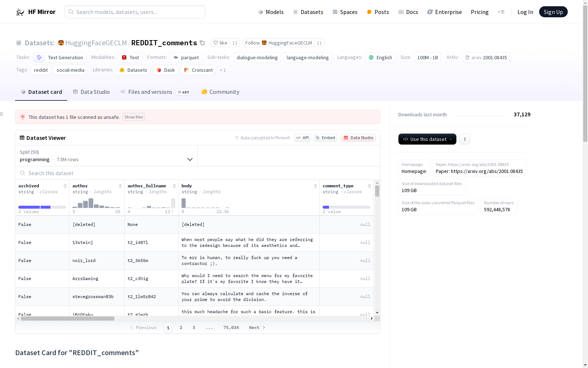Screen dimensions: 588x368
Task: Select the Text modality tag
Action: 130,57
